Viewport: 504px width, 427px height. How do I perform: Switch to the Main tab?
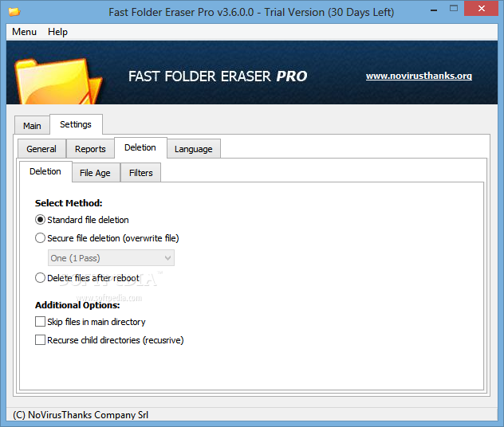coord(32,126)
